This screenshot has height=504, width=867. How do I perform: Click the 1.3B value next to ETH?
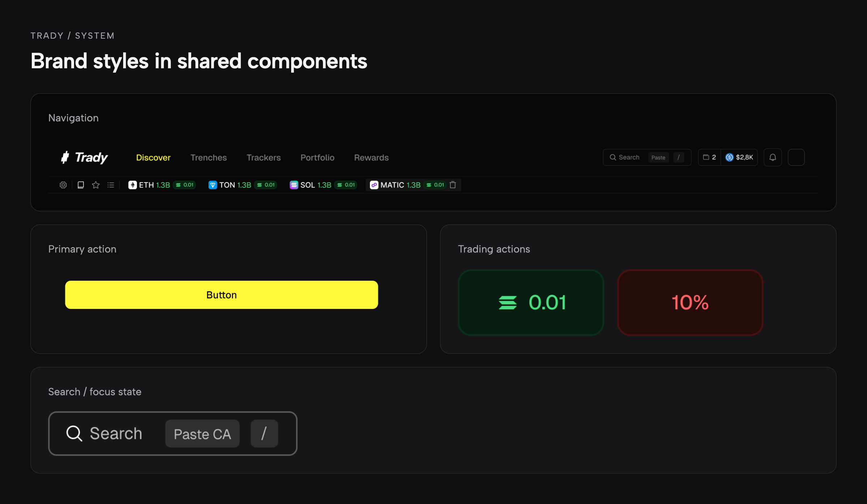click(x=163, y=185)
